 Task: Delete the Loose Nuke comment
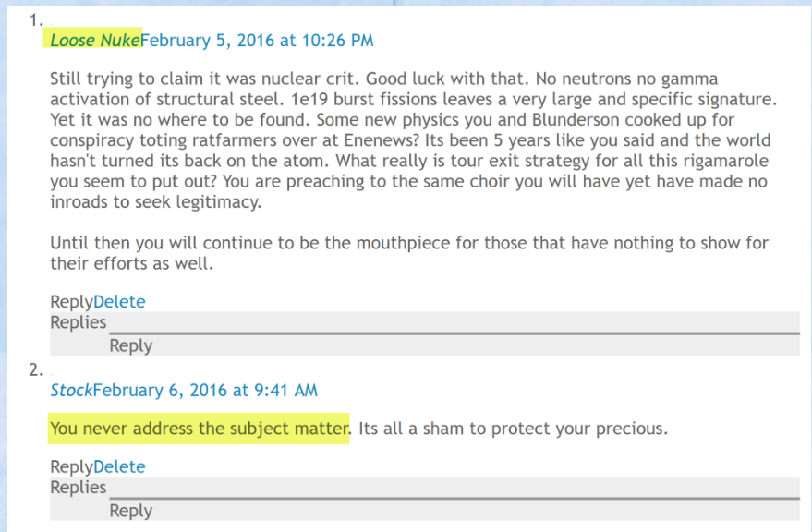point(119,302)
